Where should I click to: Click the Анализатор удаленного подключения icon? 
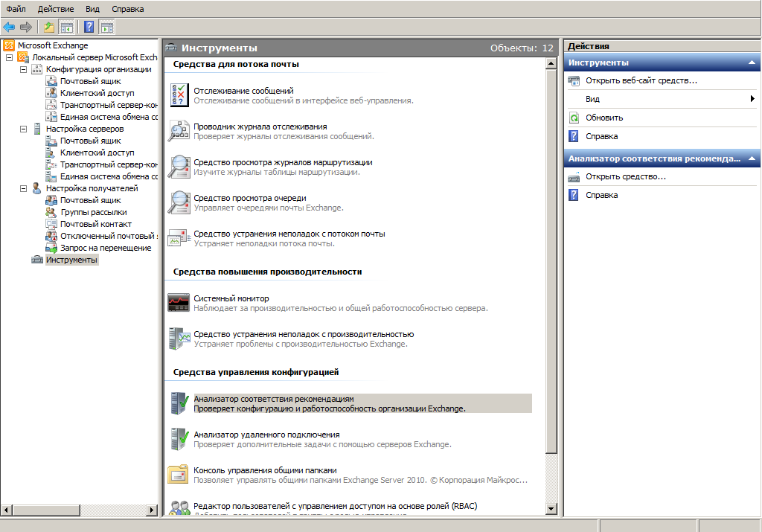click(x=179, y=438)
